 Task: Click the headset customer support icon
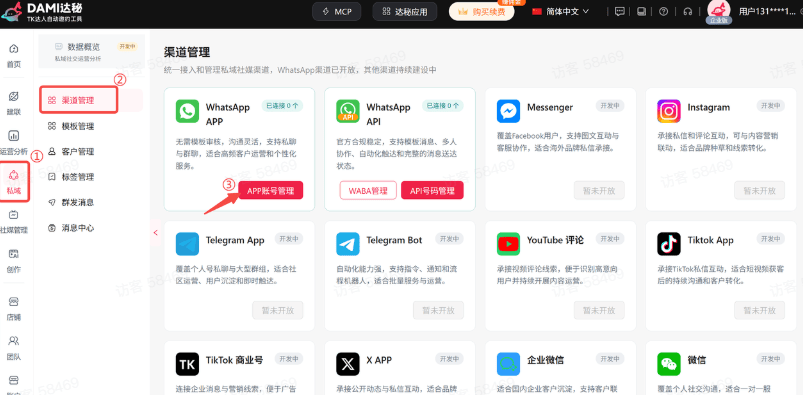tap(688, 12)
